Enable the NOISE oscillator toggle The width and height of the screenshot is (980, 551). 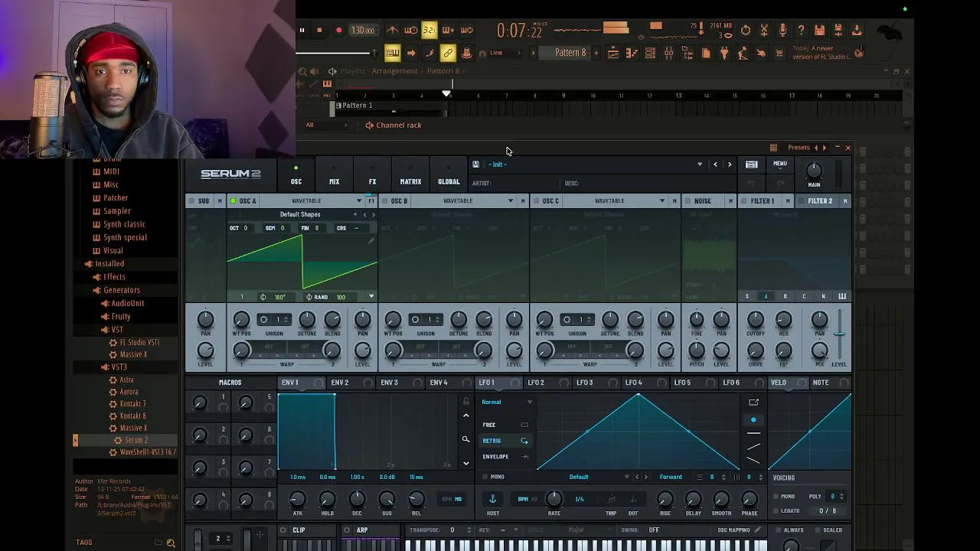tap(688, 201)
